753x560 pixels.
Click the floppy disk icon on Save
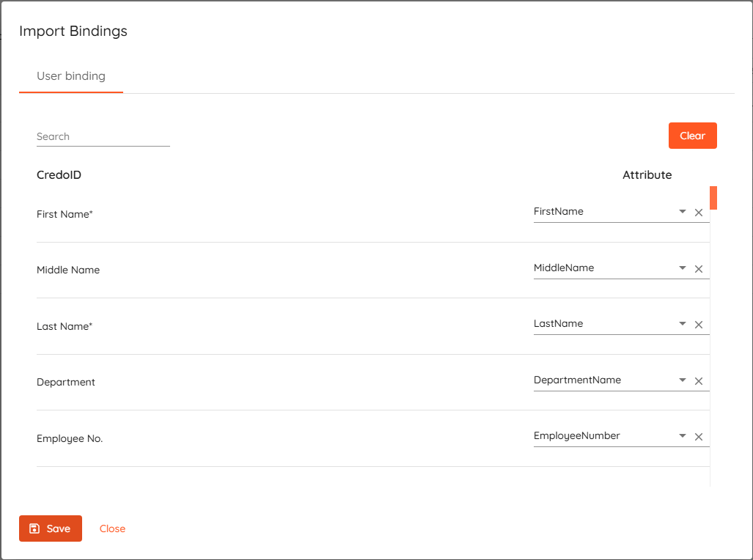[x=34, y=528]
